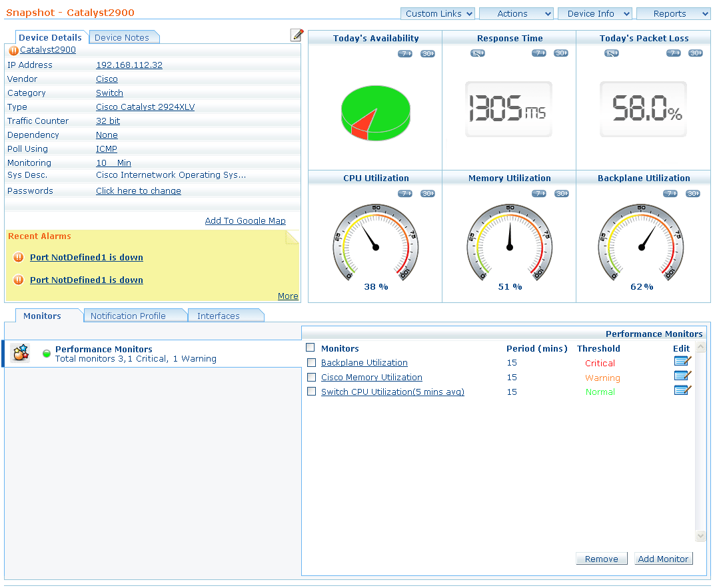Toggle the select-all Monitors header checkbox
715x588 pixels.
point(310,348)
